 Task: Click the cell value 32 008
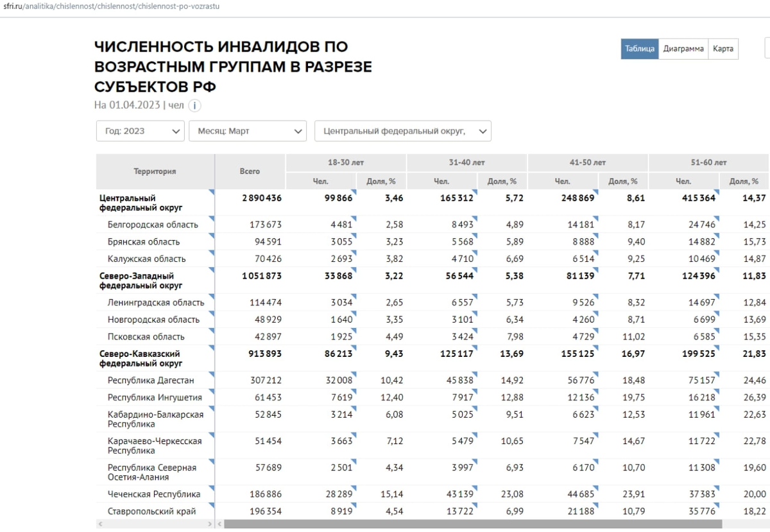pos(339,380)
